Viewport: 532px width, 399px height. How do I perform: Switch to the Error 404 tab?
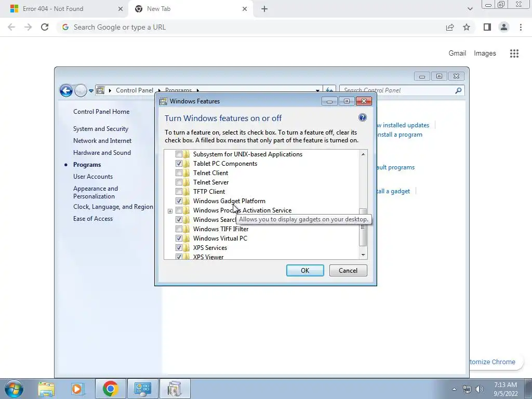point(64,9)
